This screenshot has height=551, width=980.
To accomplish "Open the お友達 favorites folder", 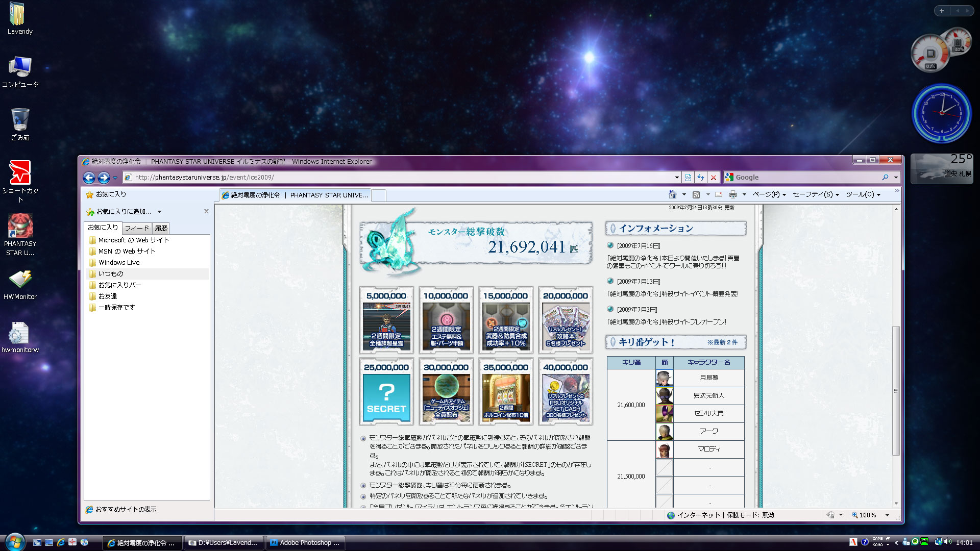I will (103, 296).
